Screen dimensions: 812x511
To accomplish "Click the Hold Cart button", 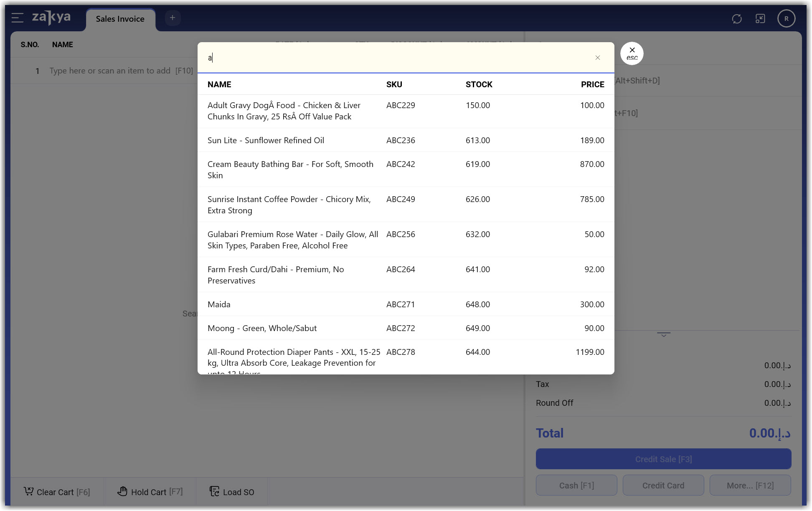I will (150, 492).
